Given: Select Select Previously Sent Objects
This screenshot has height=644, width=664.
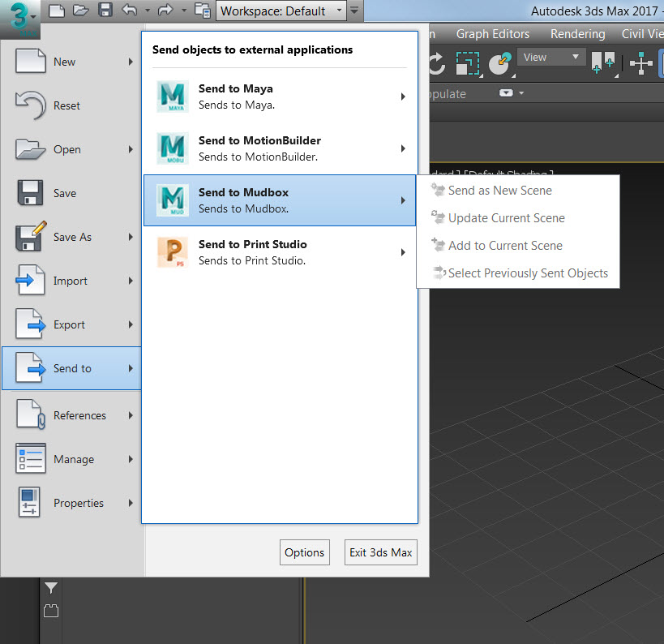Looking at the screenshot, I should coord(518,273).
